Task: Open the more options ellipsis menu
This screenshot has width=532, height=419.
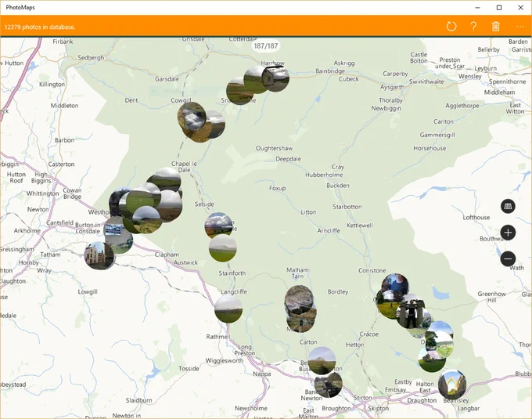Action: pyautogui.click(x=520, y=27)
